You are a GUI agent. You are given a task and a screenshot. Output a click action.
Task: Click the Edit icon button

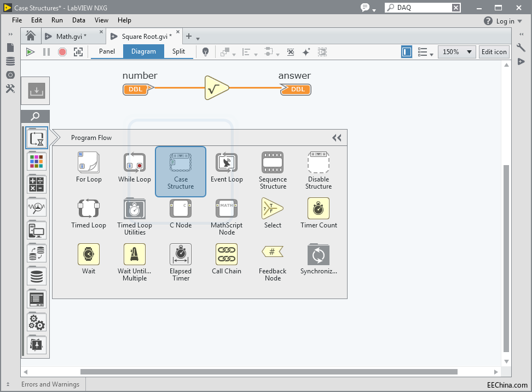[494, 52]
